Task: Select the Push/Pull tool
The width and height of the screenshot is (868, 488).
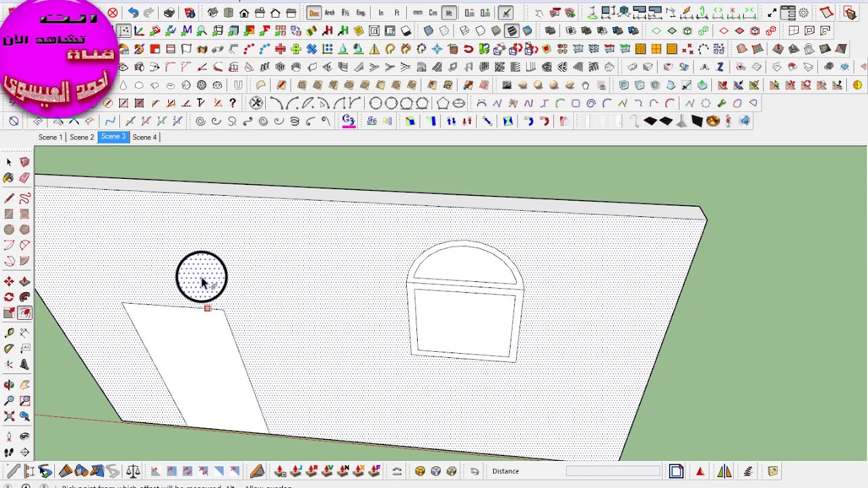Action: (24, 281)
